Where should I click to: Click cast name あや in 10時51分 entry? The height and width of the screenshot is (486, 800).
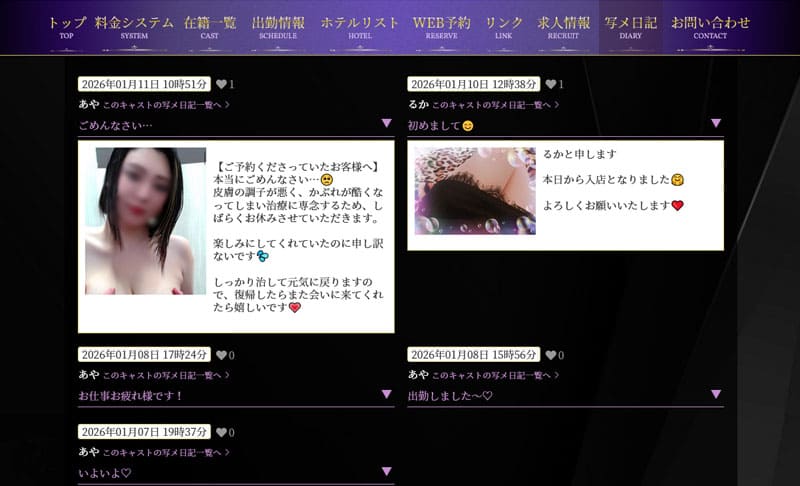(89, 104)
